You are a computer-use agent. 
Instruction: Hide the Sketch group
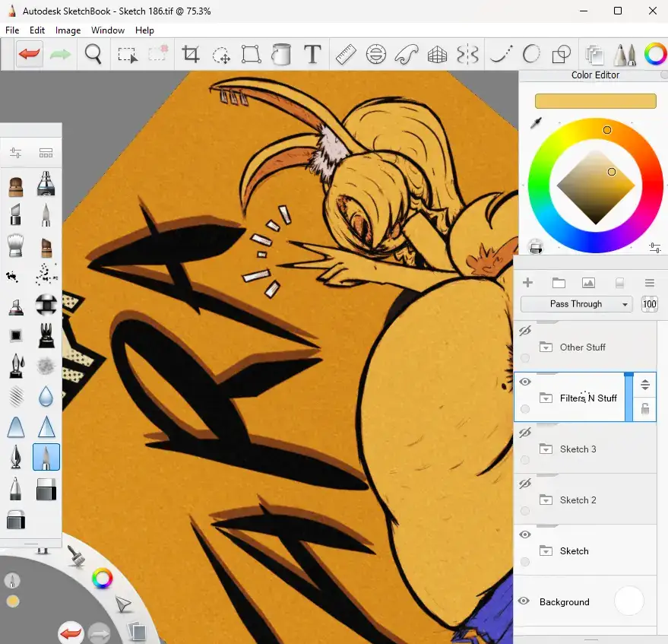click(525, 535)
